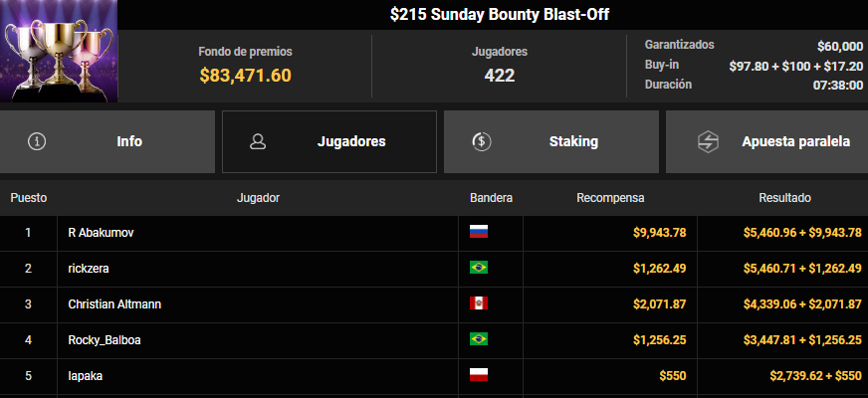Click the Peru flag for Christian Altmann

[479, 303]
